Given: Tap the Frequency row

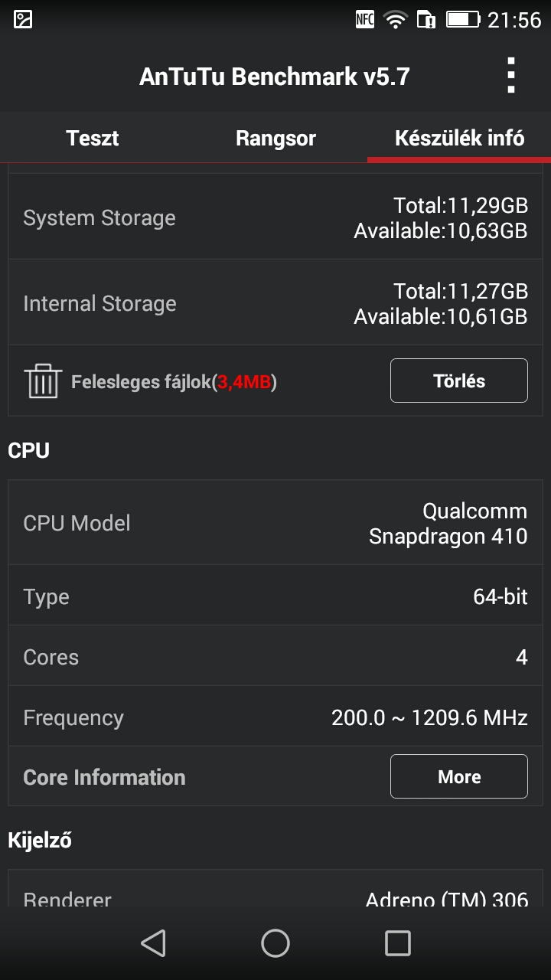Looking at the screenshot, I should (275, 717).
